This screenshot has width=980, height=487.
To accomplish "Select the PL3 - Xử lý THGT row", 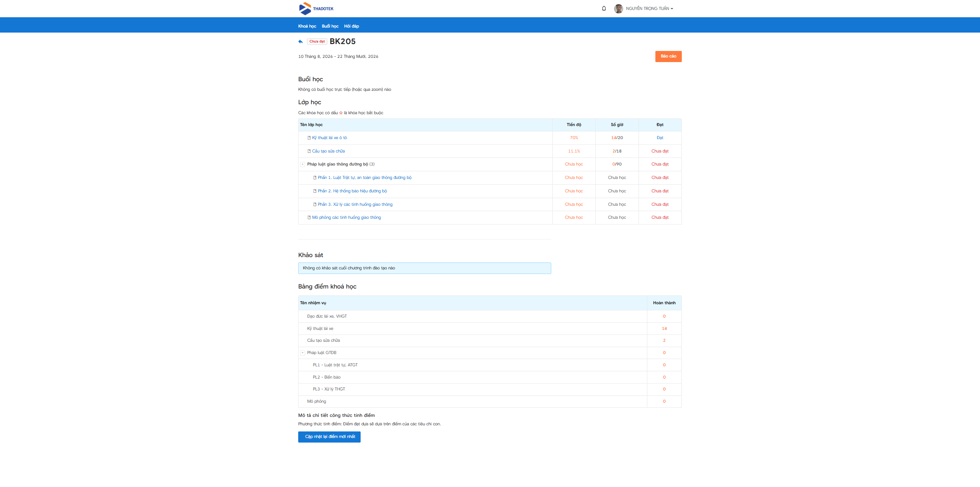I will point(490,389).
